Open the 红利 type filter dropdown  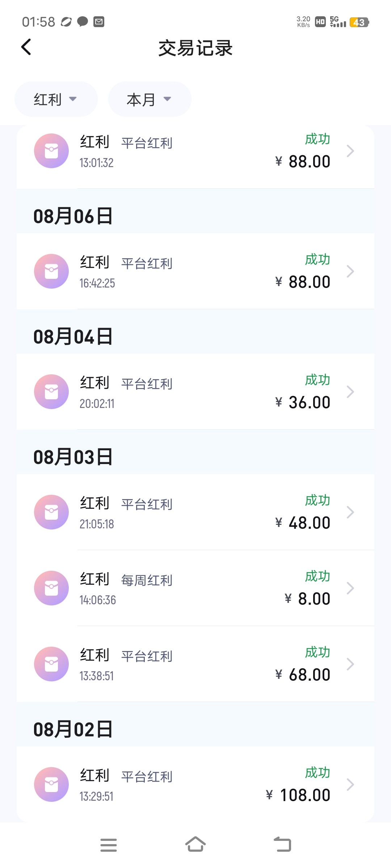pos(56,99)
